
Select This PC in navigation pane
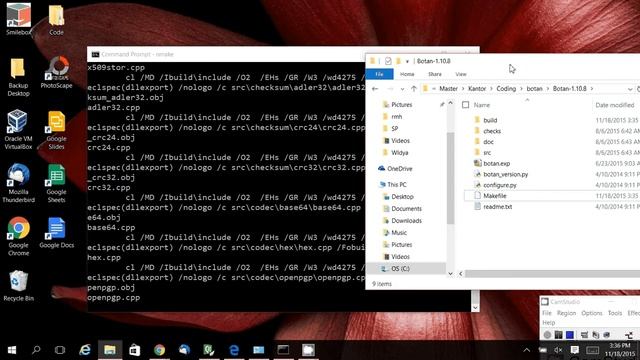tap(392, 184)
